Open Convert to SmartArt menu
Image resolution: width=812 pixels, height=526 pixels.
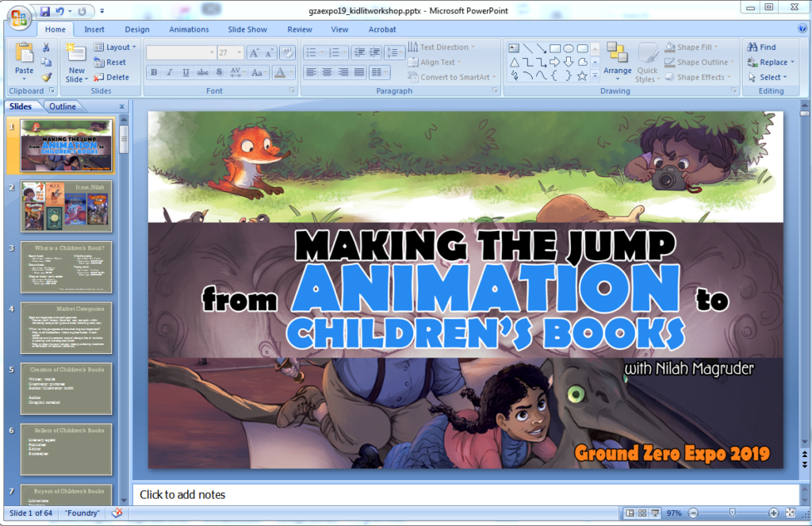pos(452,77)
